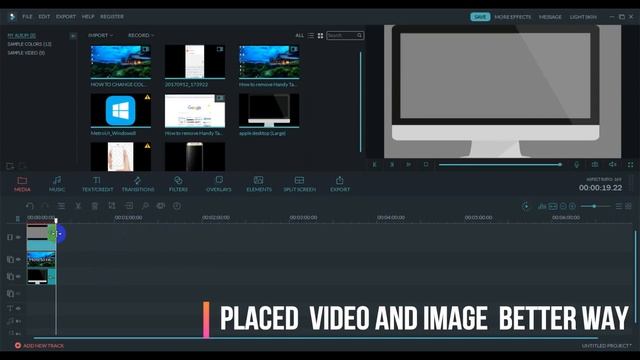The image size is (640, 360).
Task: Click the zoom-to-fit timeline icon
Action: coord(553,206)
